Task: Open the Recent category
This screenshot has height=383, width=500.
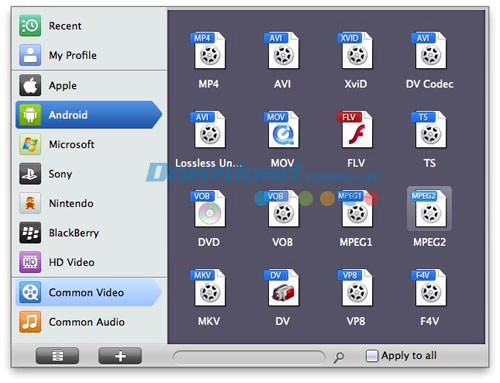Action: tap(89, 26)
